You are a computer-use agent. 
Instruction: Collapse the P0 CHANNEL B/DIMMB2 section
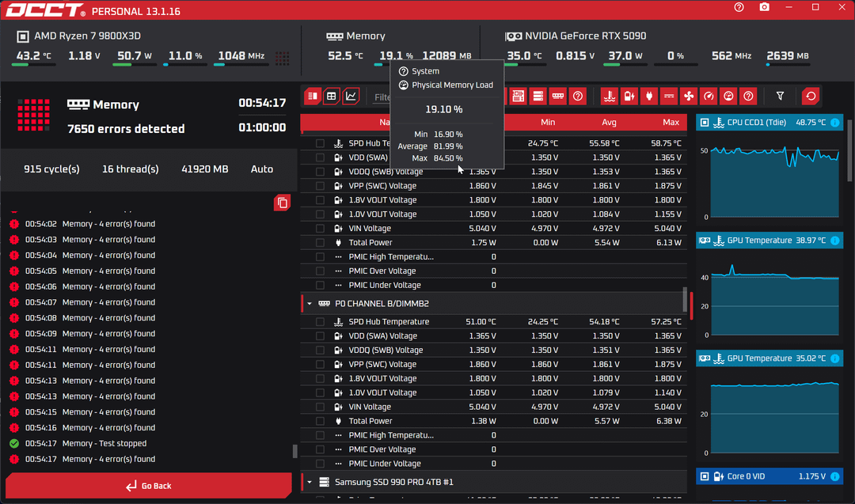(310, 304)
